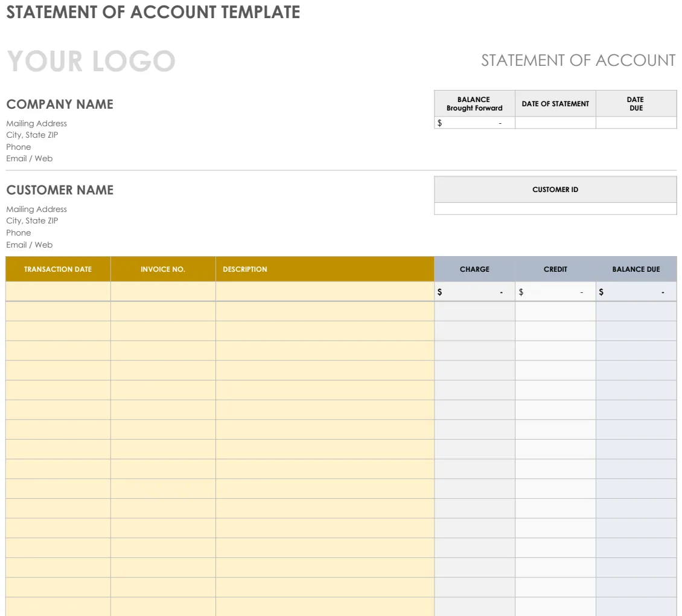Image resolution: width=682 pixels, height=616 pixels.
Task: Click the customer Mailing Address line
Action: [x=37, y=209]
